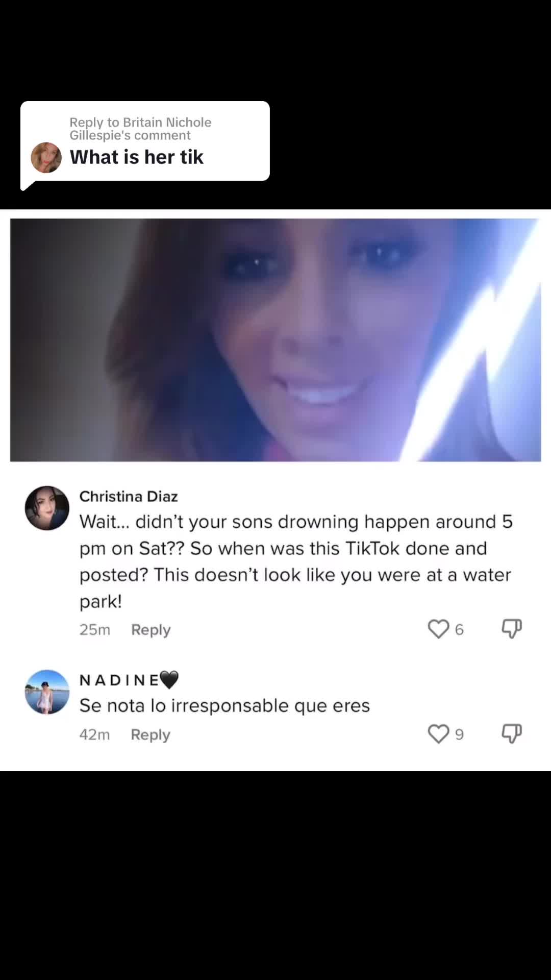
Task: Tap the 'Se nota lo irresponsable que eres' comment text
Action: [x=224, y=706]
